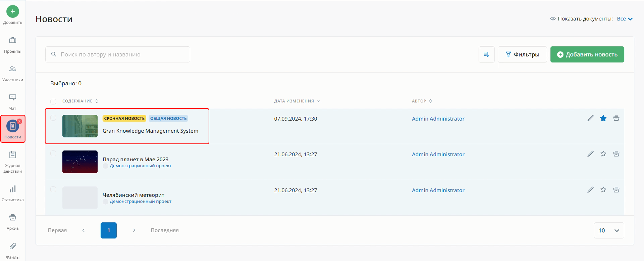Open Архив in the sidebar

pos(13,222)
